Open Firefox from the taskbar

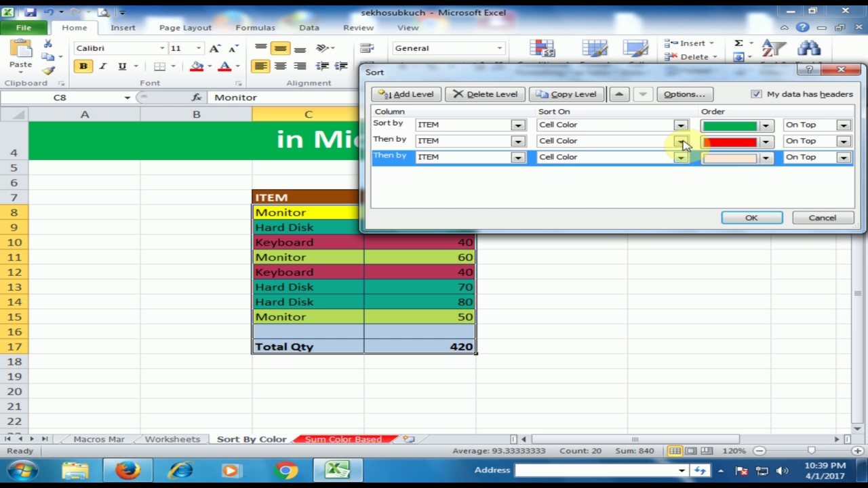127,470
